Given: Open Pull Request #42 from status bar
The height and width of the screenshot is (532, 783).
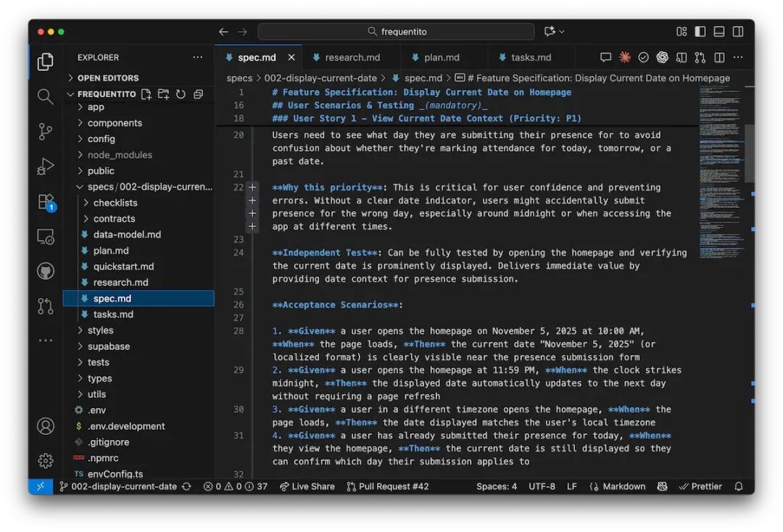Looking at the screenshot, I should tap(387, 486).
